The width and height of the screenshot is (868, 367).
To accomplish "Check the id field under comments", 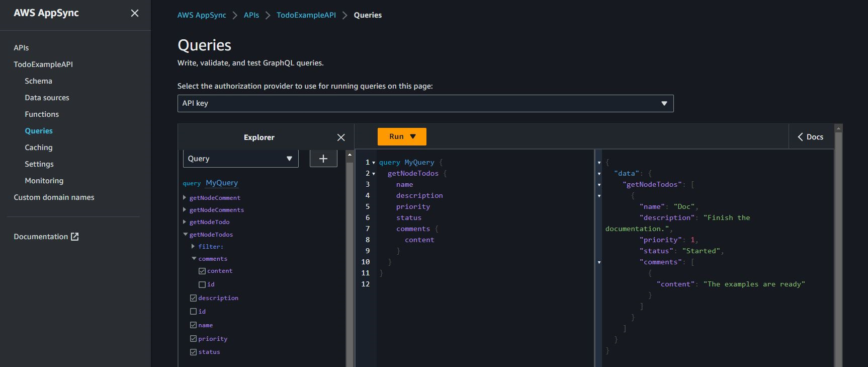I will tap(202, 284).
